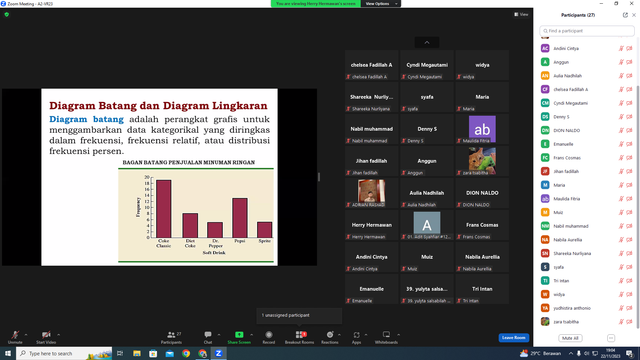640x360 pixels.
Task: Open the more options button beside Mute All
Action: (611, 338)
